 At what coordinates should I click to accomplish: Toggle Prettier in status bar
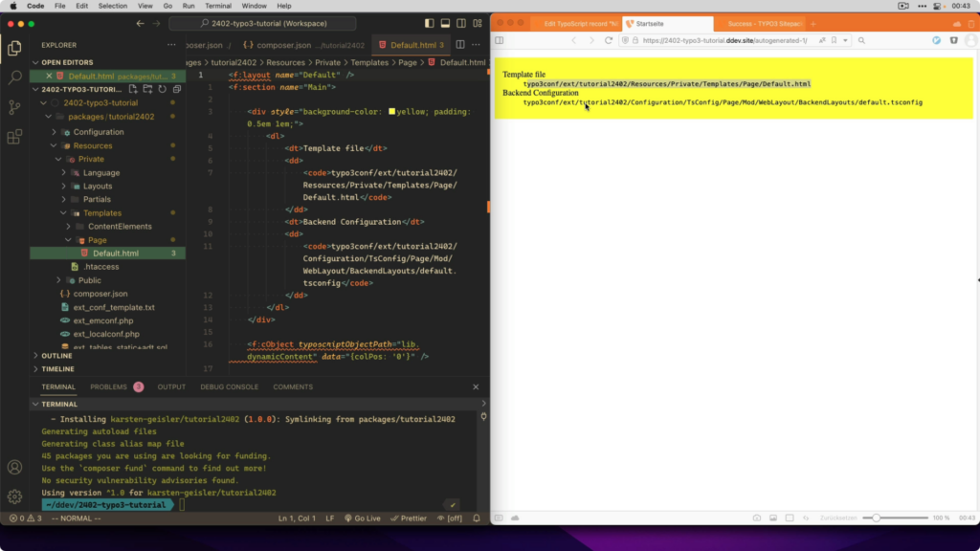(409, 518)
